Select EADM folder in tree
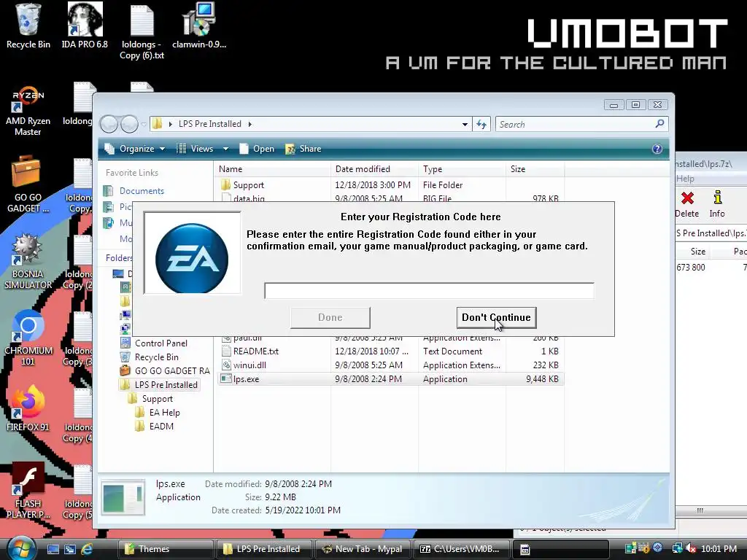747x560 pixels. coord(161,427)
